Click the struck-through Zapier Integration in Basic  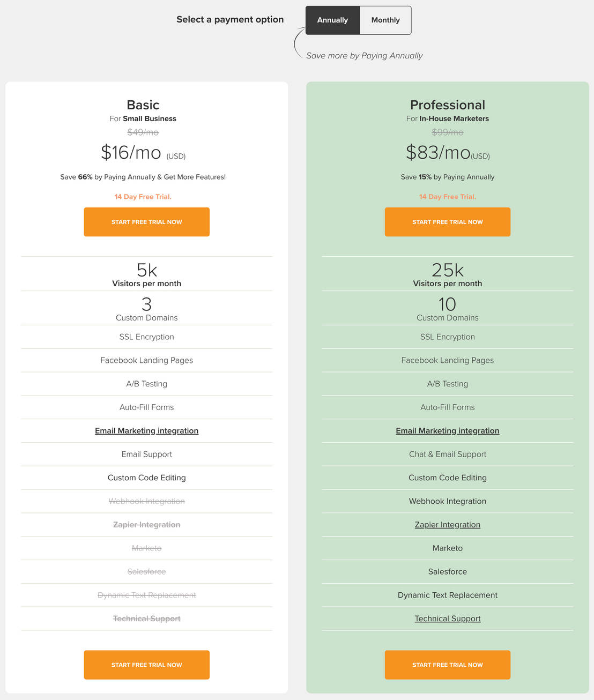146,525
